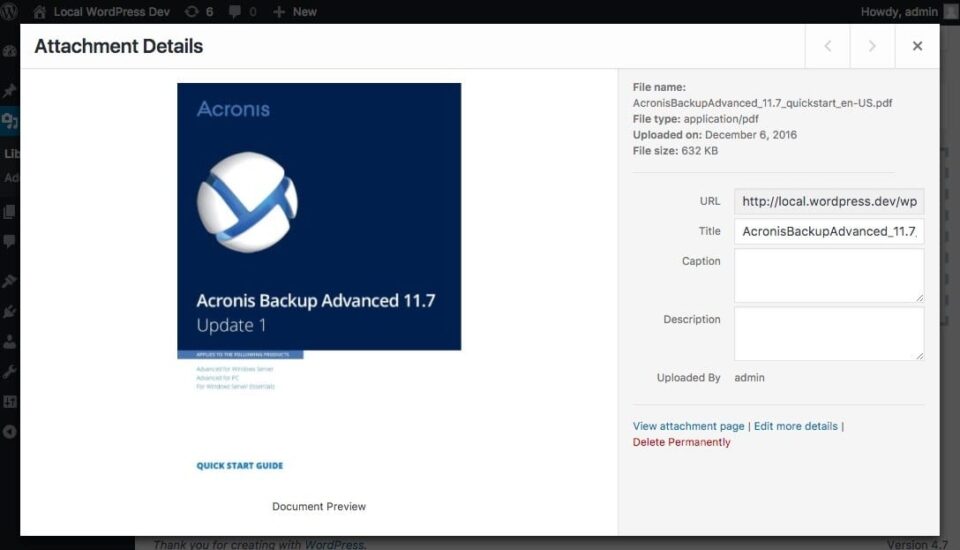The width and height of the screenshot is (960, 550).
Task: Click Collapse menu icon in sidebar
Action: 9,432
